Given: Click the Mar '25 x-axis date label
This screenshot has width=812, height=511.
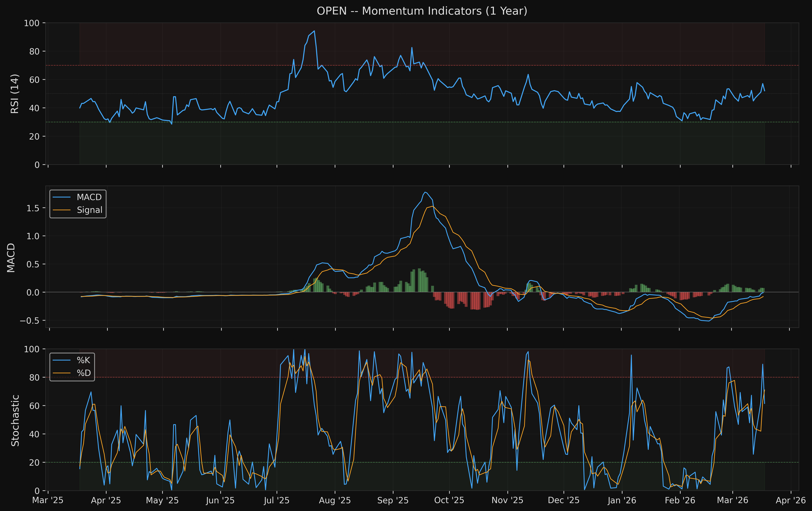Looking at the screenshot, I should (48, 500).
